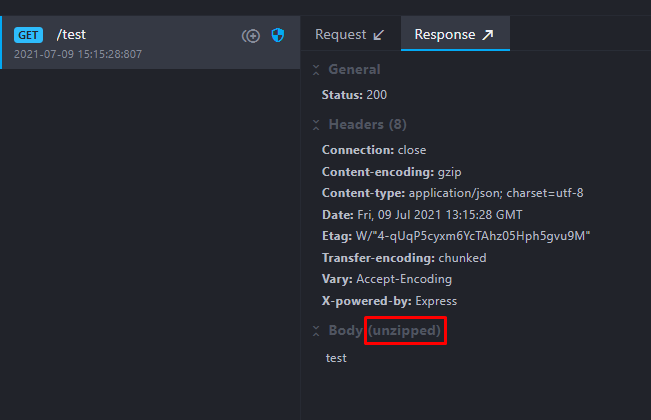Select the Response tab

click(x=454, y=34)
